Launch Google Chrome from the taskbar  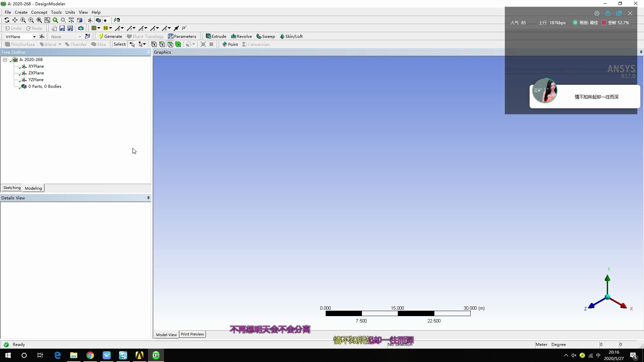[90, 355]
